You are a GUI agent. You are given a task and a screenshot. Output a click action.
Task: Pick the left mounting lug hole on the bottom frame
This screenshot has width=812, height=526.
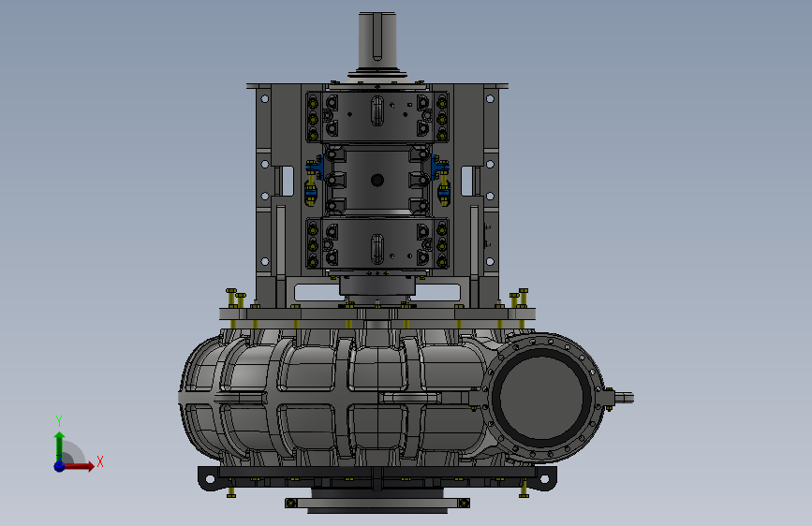(x=210, y=479)
